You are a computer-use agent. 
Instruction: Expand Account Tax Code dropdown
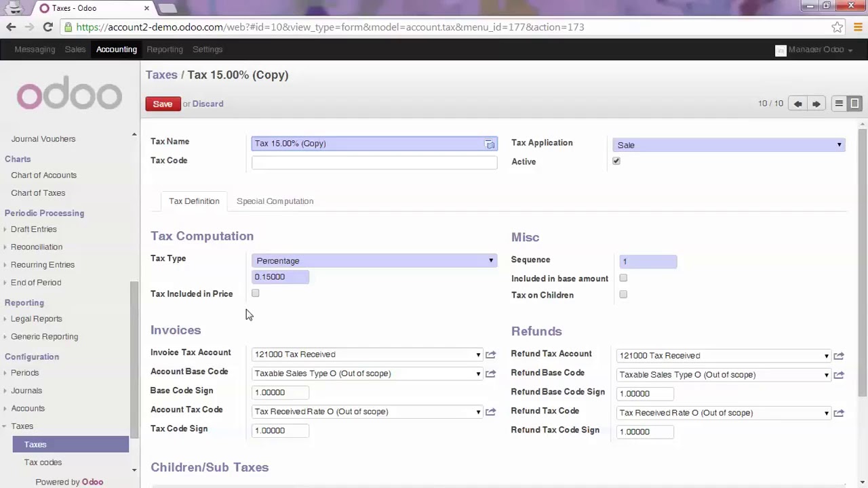tap(478, 411)
